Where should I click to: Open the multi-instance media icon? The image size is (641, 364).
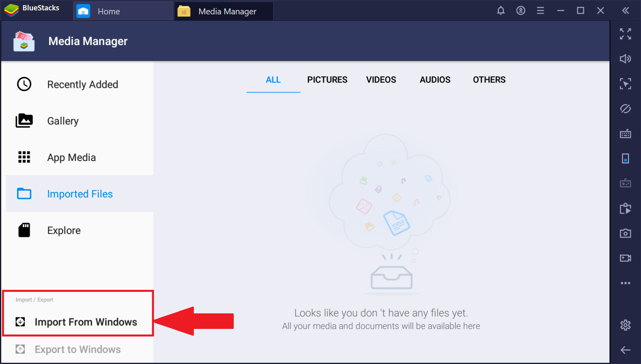[x=625, y=209]
